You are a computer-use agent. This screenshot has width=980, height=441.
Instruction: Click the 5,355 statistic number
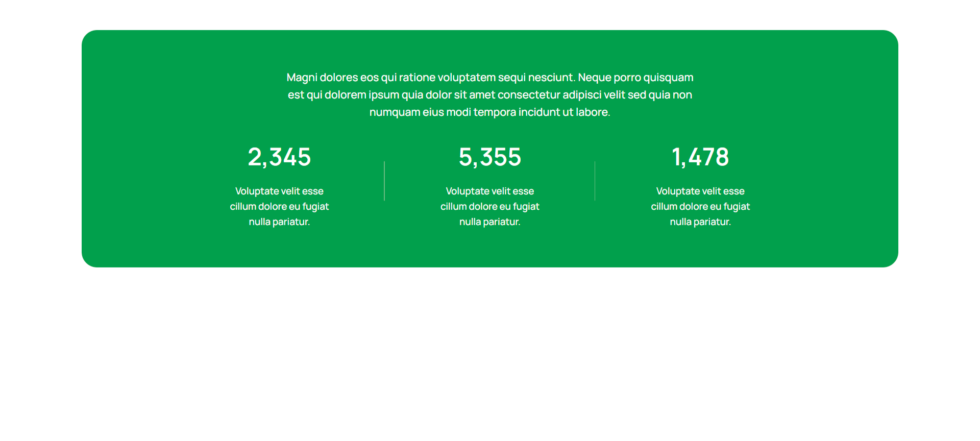pyautogui.click(x=489, y=157)
